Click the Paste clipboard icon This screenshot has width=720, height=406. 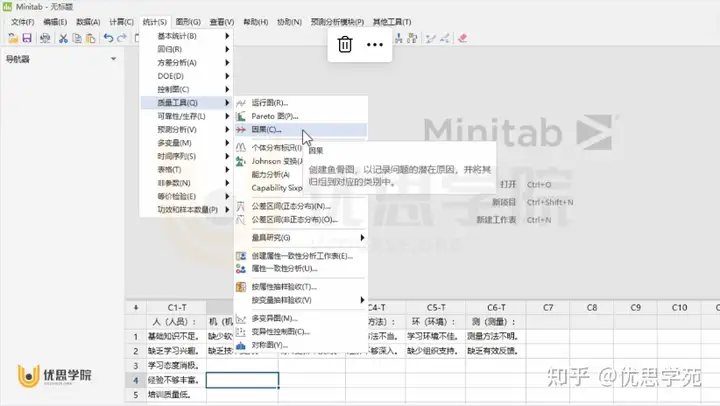(90, 38)
